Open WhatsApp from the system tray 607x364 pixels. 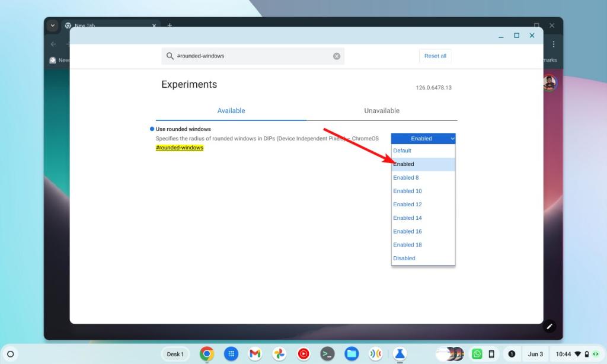477,354
